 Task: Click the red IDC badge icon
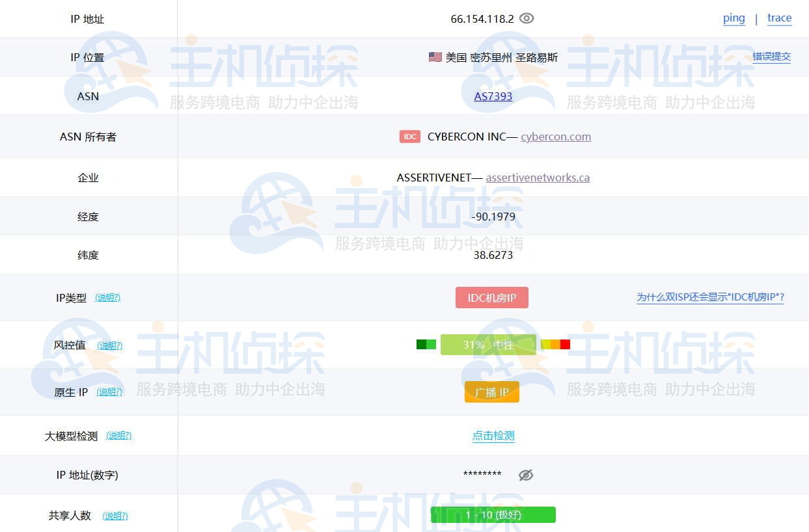(x=409, y=137)
